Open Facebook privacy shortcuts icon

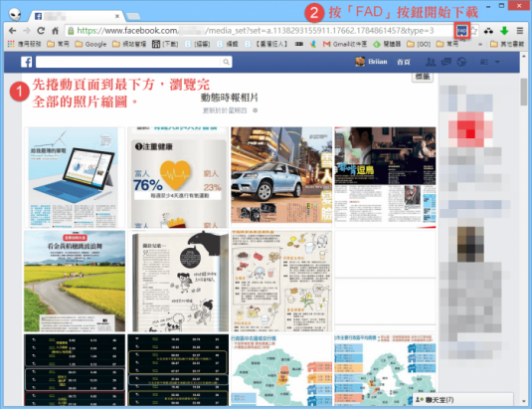(484, 62)
